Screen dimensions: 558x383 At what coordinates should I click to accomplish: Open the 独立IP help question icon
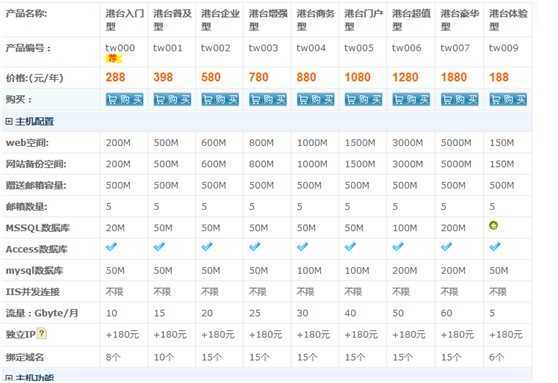coord(42,334)
